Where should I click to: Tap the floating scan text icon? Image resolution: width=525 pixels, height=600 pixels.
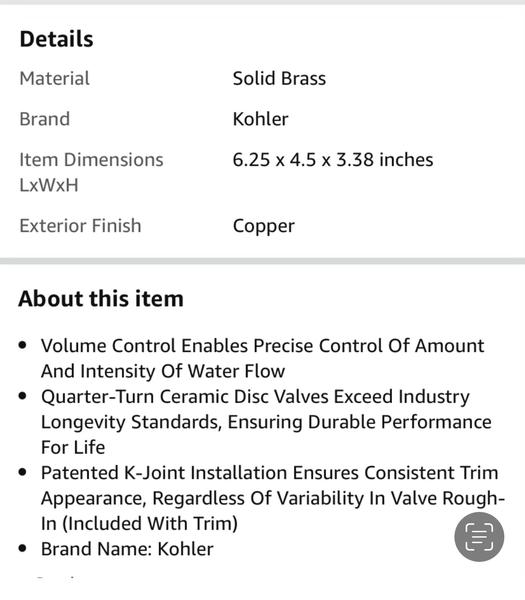pos(479,537)
